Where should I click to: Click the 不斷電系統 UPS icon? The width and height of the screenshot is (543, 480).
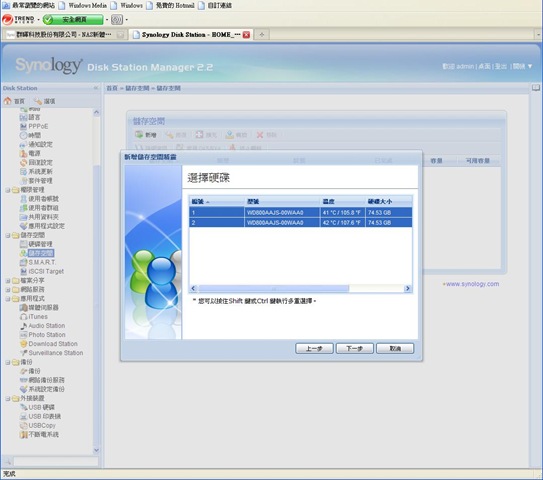click(x=23, y=434)
